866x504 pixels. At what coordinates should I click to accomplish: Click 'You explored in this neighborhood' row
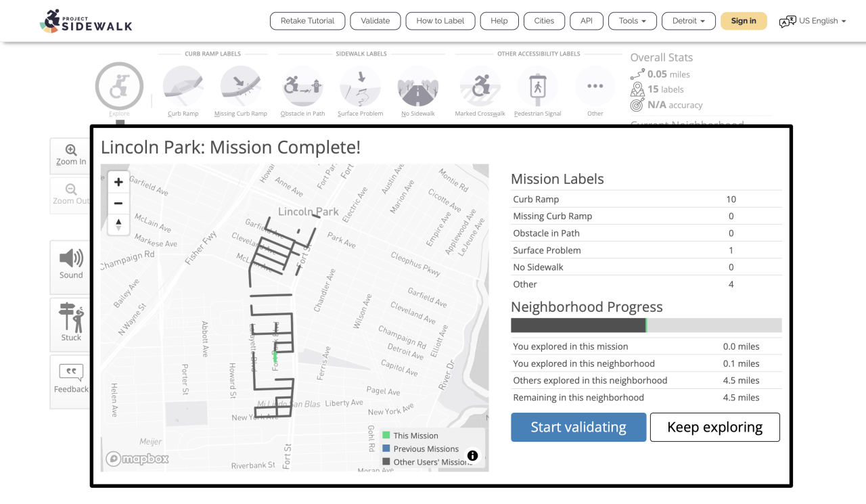click(x=646, y=363)
